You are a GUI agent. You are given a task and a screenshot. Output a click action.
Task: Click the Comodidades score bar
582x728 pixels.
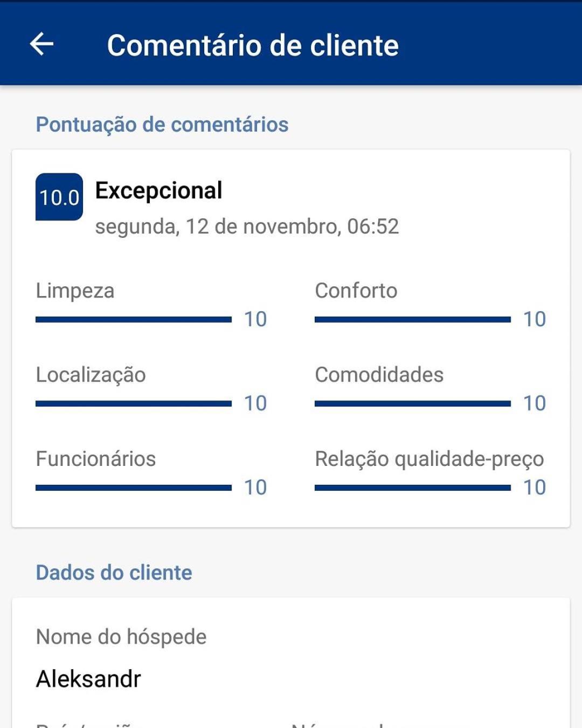tap(413, 404)
